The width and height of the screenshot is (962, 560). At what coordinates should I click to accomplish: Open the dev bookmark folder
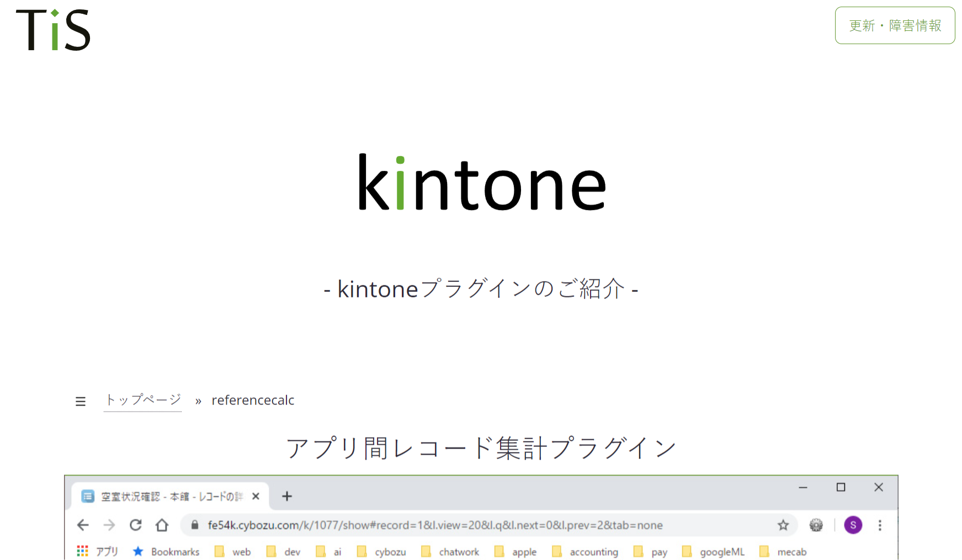[x=283, y=552]
